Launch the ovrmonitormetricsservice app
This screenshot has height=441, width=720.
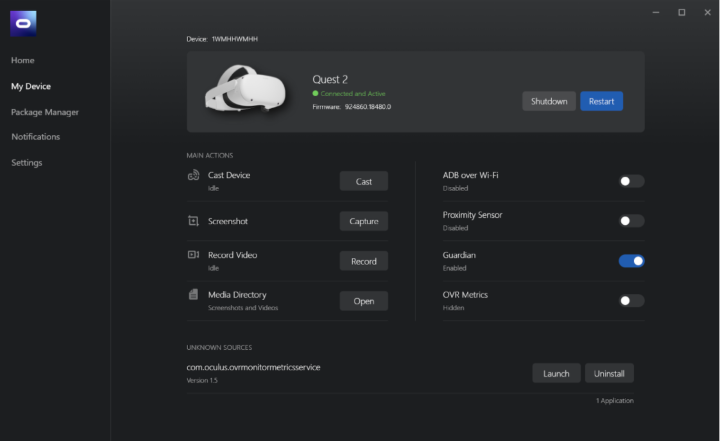pos(556,373)
